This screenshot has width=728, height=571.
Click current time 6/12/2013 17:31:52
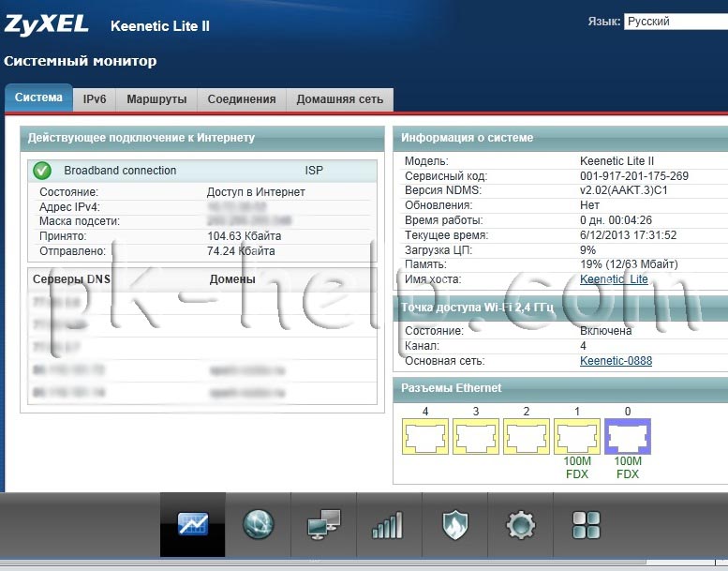pos(628,235)
